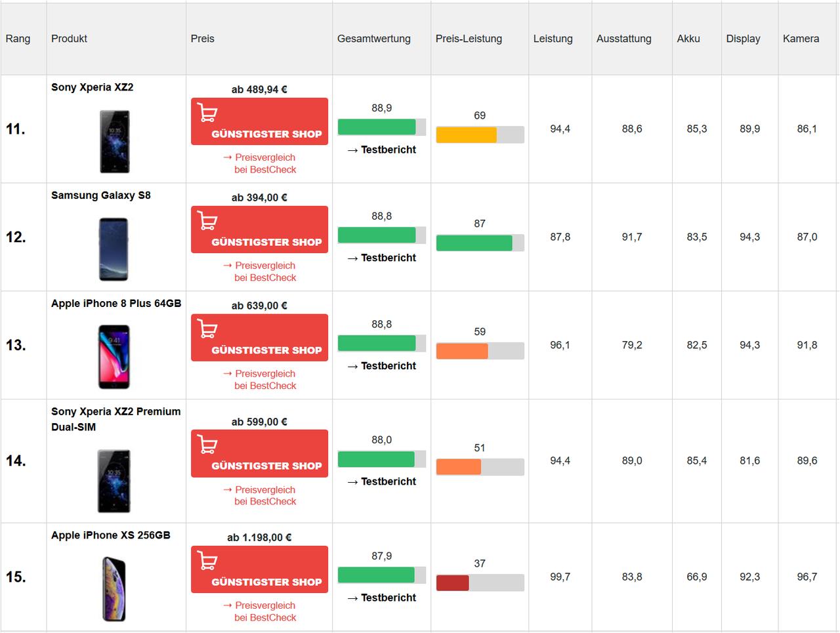The width and height of the screenshot is (840, 633).
Task: Click the Kamera column header
Action: tap(801, 39)
